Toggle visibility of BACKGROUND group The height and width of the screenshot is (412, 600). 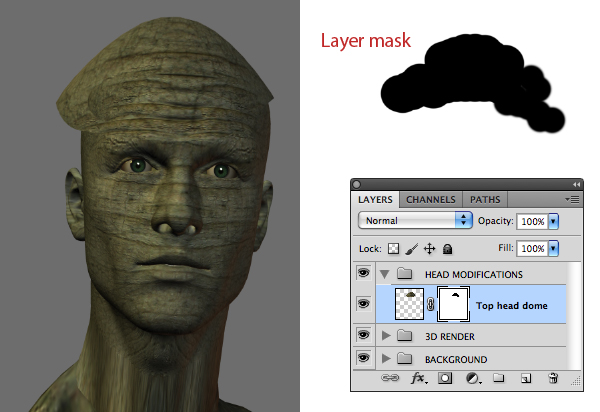pyautogui.click(x=363, y=358)
